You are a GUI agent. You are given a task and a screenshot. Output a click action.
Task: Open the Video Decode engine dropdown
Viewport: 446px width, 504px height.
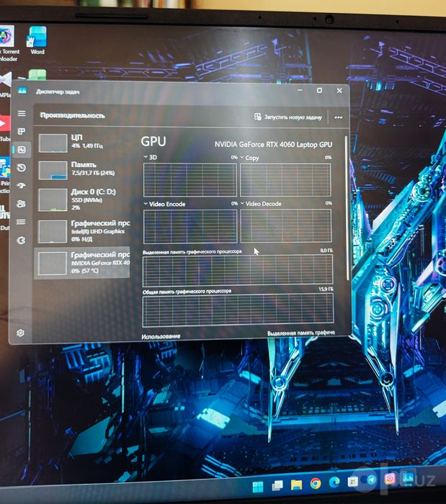point(261,204)
